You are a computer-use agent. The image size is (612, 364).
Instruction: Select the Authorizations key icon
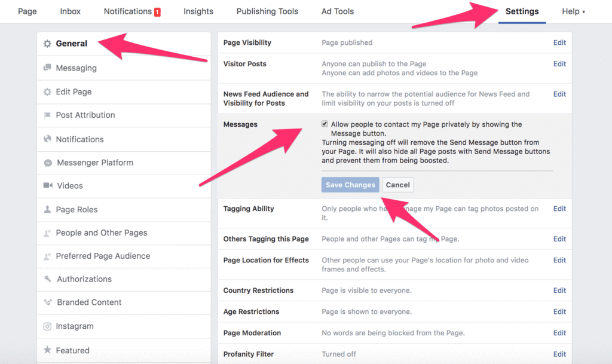tap(47, 279)
